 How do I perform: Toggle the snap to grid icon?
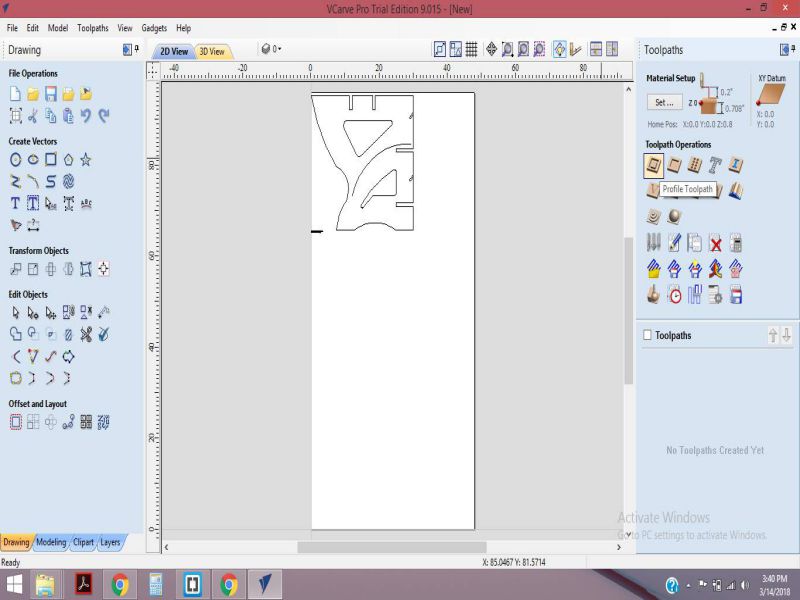click(471, 49)
